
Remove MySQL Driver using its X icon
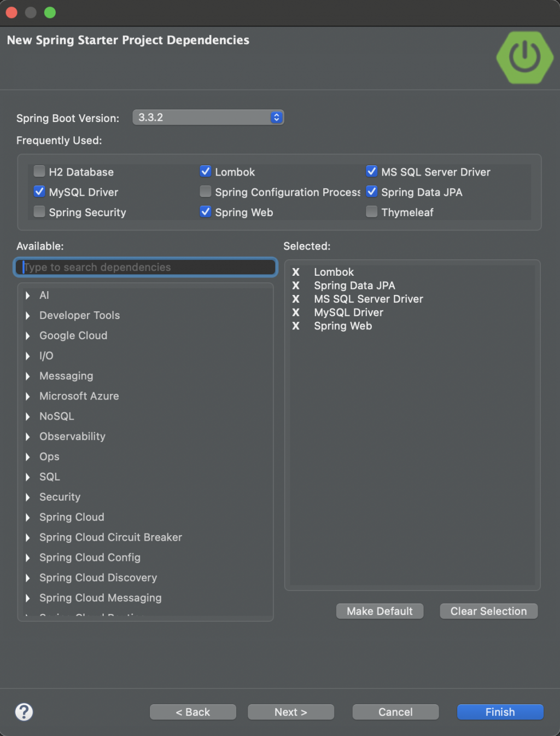[x=296, y=312]
